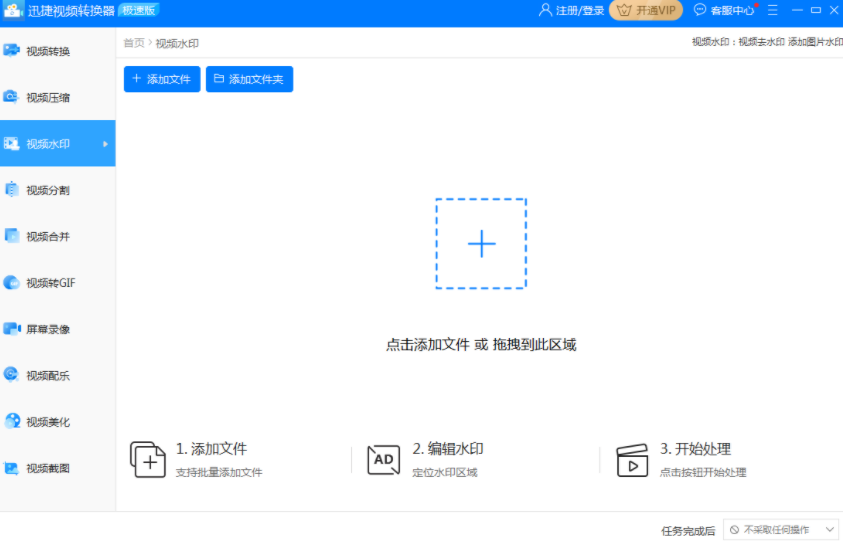Minimize the application window
The image size is (850, 545).
point(797,10)
